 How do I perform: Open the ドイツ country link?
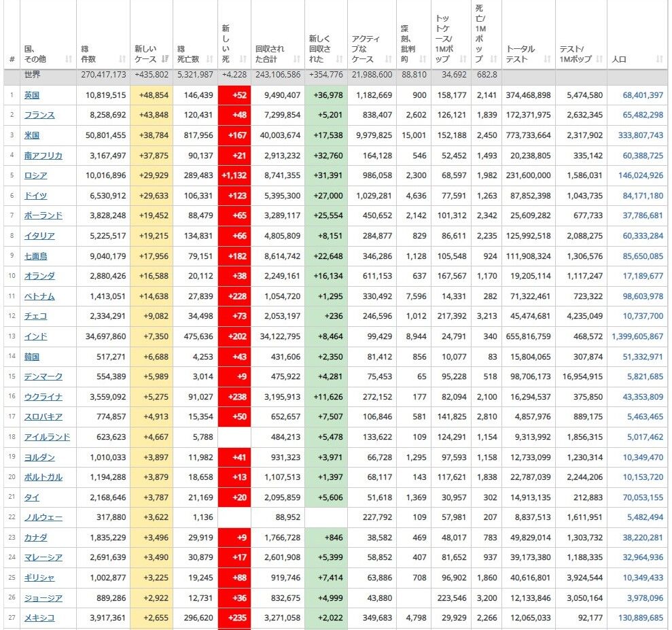(35, 196)
